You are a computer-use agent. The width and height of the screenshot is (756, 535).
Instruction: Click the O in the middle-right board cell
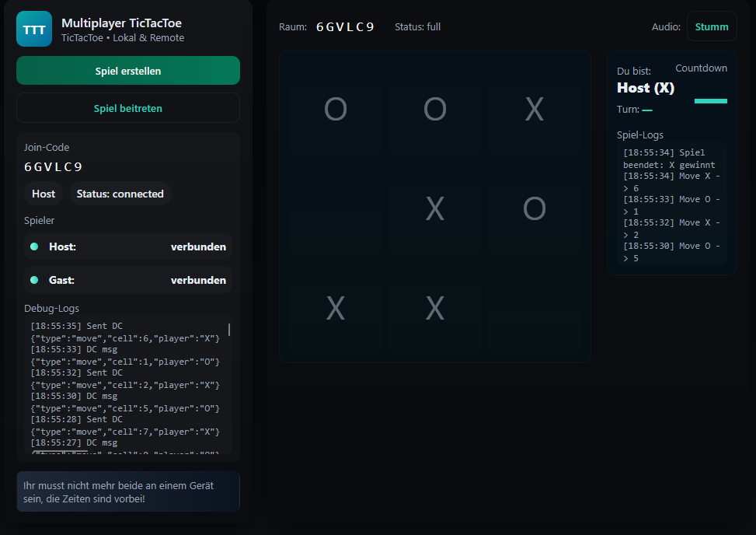click(535, 208)
